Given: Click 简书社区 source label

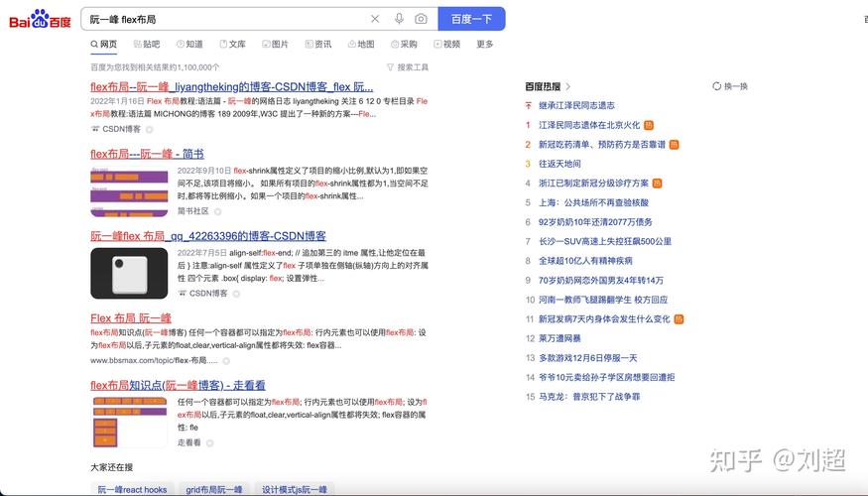Looking at the screenshot, I should (193, 211).
